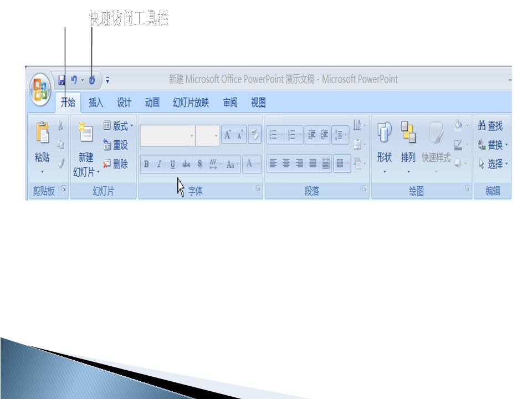
Task: Save using the floppy disk icon
Action: tap(62, 80)
